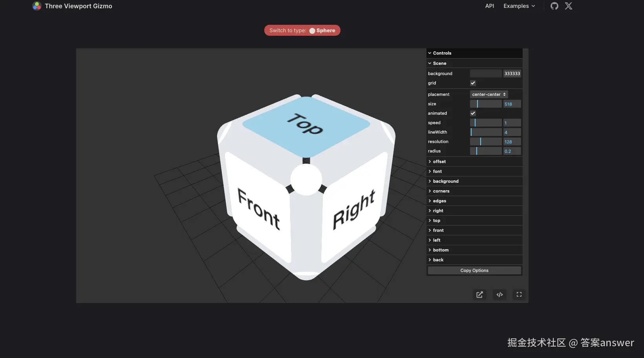This screenshot has height=358, width=644.
Task: Click the radius slider track
Action: pyautogui.click(x=486, y=151)
